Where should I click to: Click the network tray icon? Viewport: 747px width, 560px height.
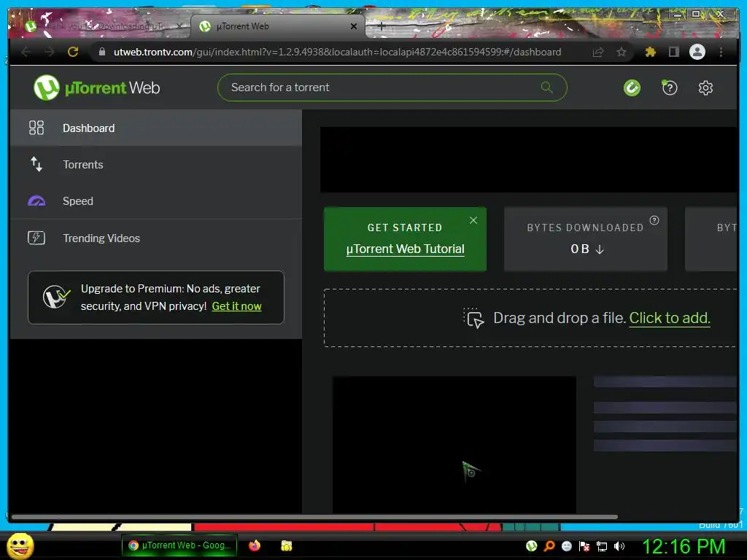click(x=602, y=546)
